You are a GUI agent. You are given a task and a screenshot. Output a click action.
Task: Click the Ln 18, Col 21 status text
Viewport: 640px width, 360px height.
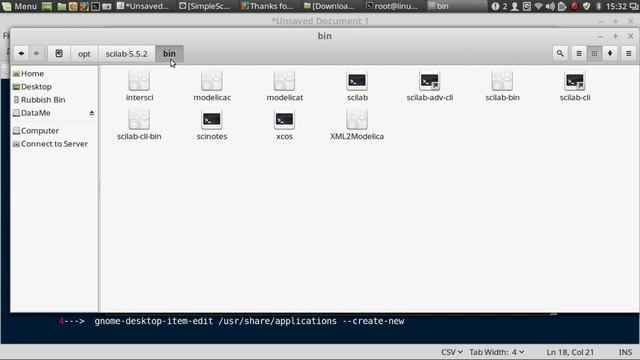pyautogui.click(x=570, y=352)
